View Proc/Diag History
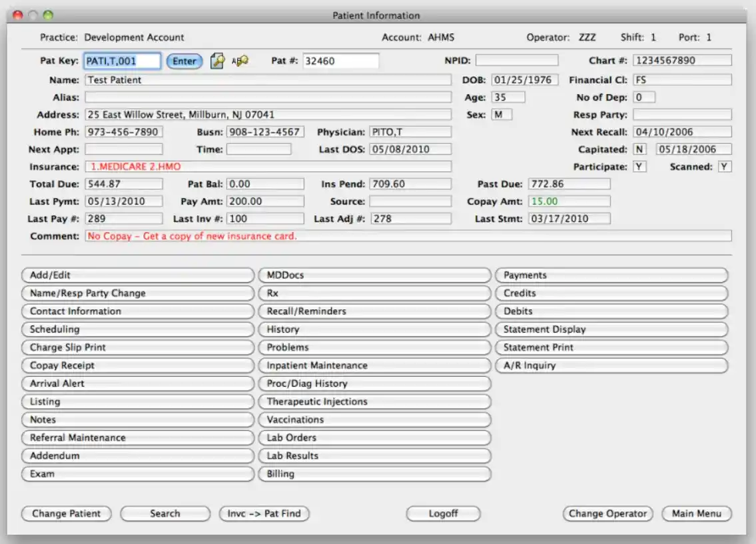This screenshot has height=544, width=756. point(373,383)
